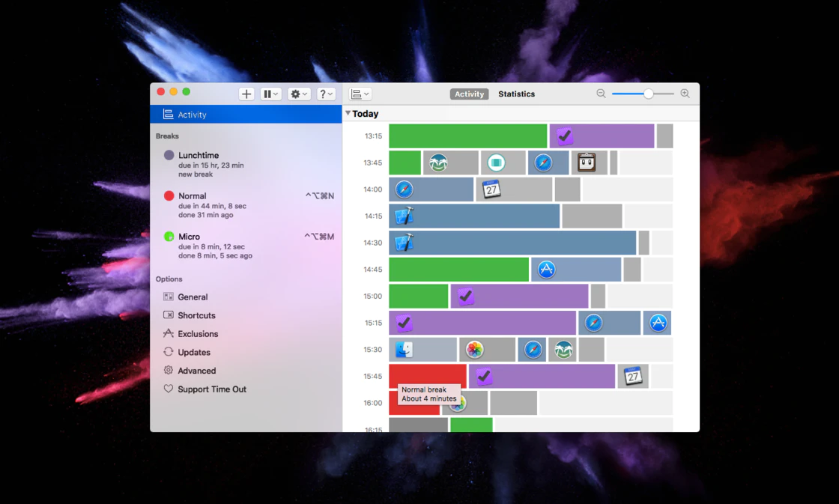This screenshot has height=504, width=839.
Task: Click Calendar icon in 14:00 row
Action: point(491,189)
